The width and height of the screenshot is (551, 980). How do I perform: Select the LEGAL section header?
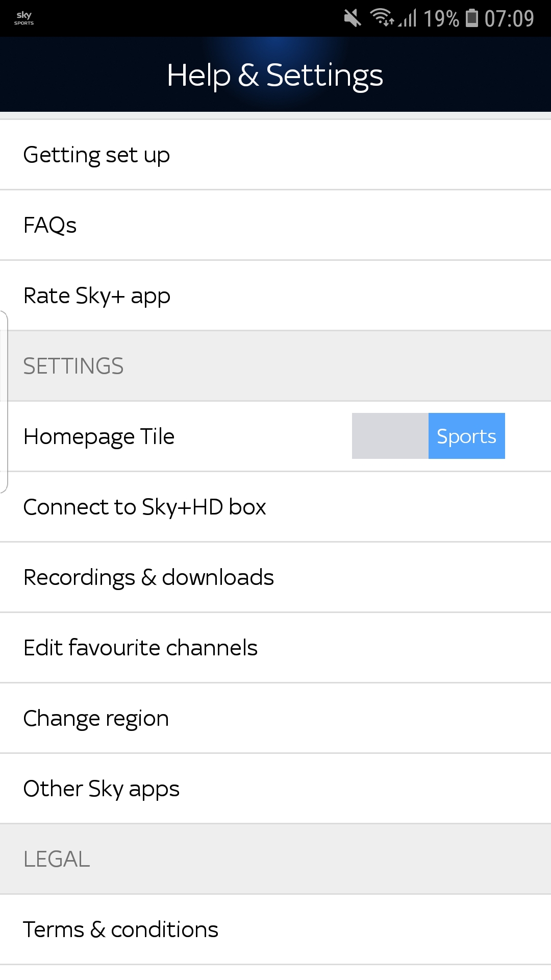tap(57, 859)
